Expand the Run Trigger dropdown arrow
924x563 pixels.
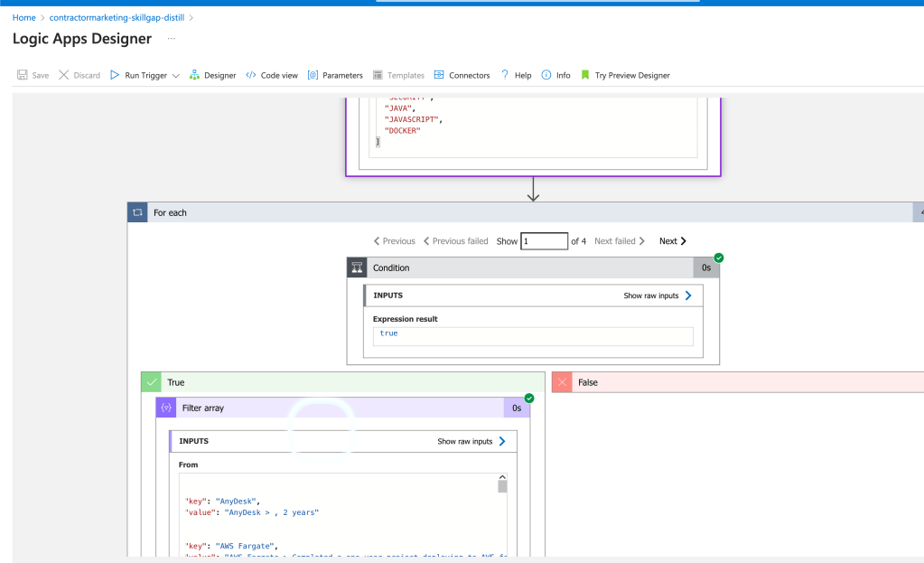[x=175, y=76]
